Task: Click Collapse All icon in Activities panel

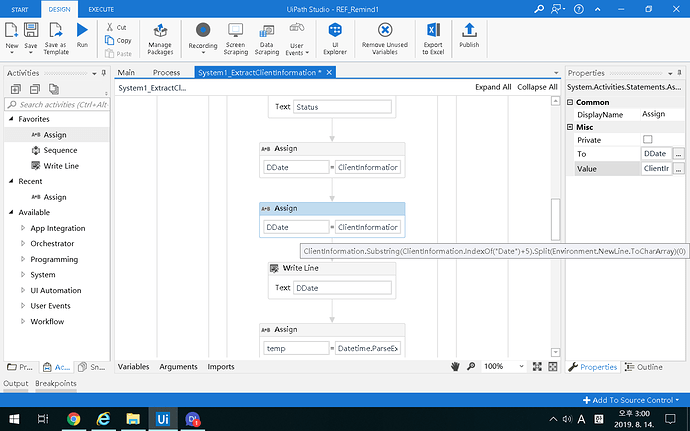Action: coord(35,89)
